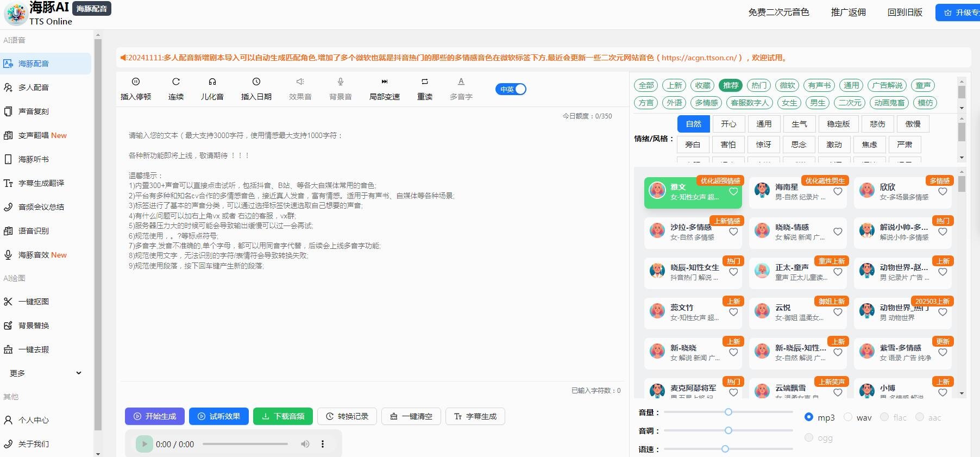The width and height of the screenshot is (980, 457).
Task: Click the Insert Pause (插入停顿) icon
Action: tap(136, 82)
